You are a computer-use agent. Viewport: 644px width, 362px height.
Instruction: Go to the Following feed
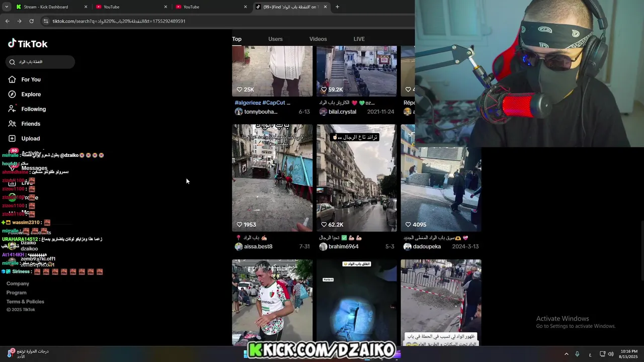pos(27,109)
